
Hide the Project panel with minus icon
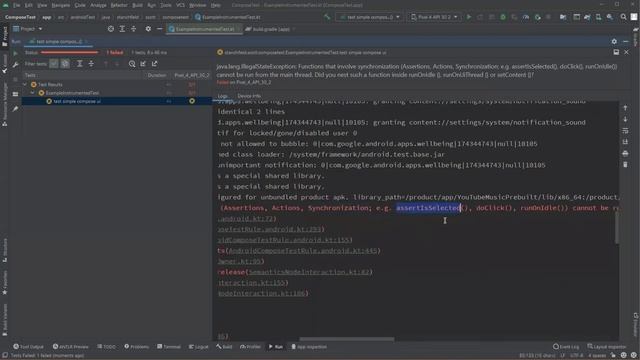point(160,29)
